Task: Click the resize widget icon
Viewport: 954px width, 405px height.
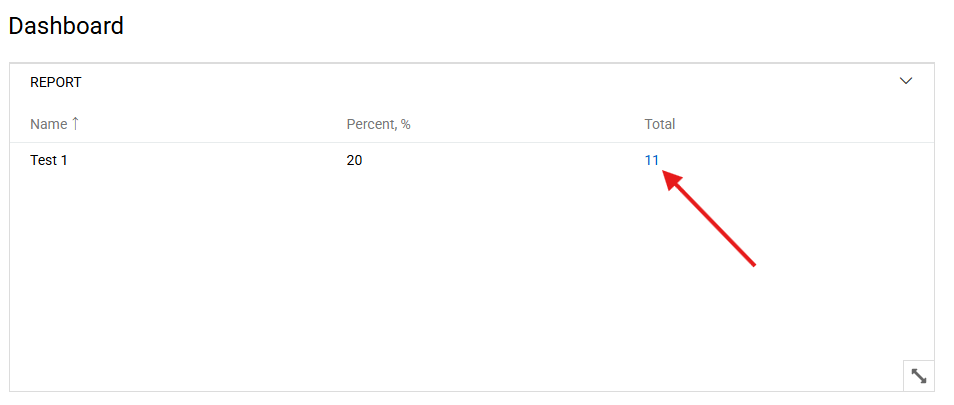Action: 918,376
